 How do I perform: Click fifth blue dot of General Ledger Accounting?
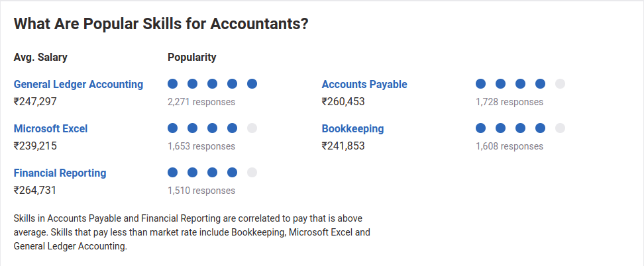[x=252, y=84]
